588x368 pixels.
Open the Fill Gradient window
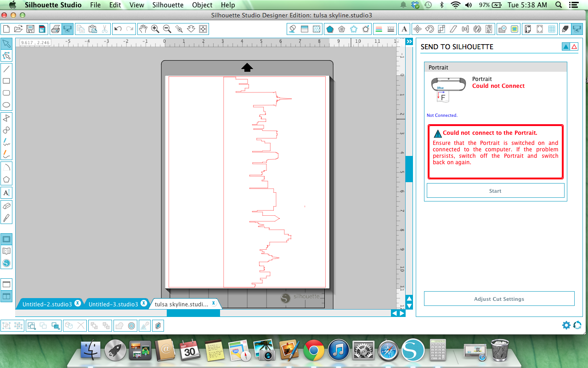304,29
